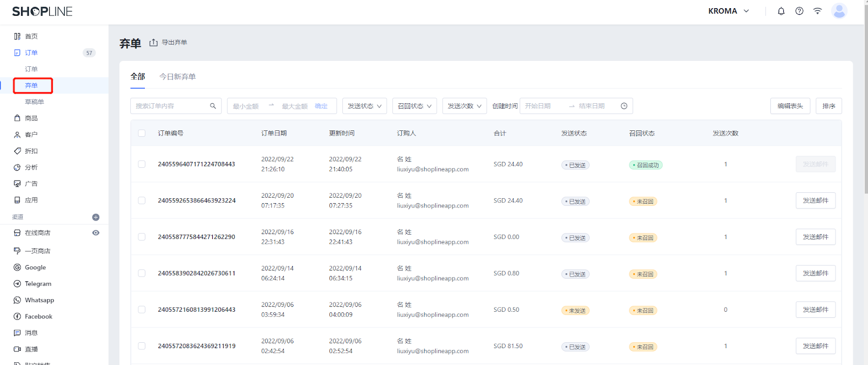Viewport: 868px width, 365px height.
Task: Open the help question mark icon
Action: click(799, 11)
